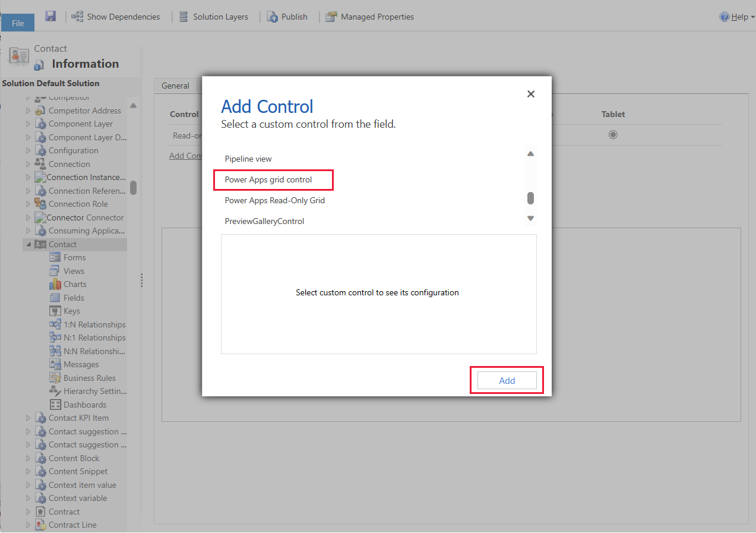Expand the Content Block node
Screen dimensions: 756x533
point(28,458)
